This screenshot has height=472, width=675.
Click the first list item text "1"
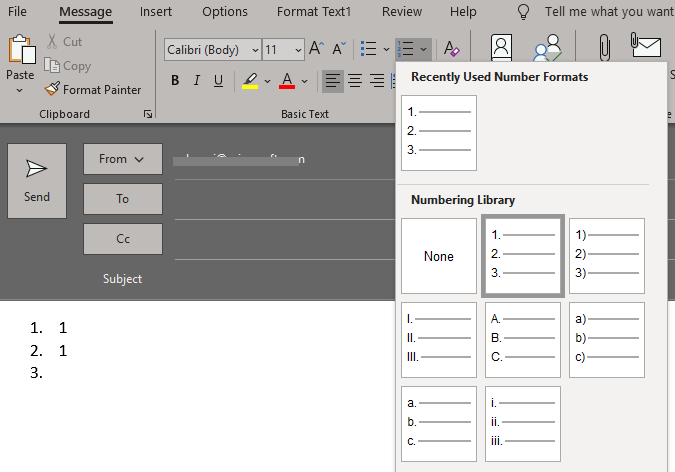[x=63, y=328]
